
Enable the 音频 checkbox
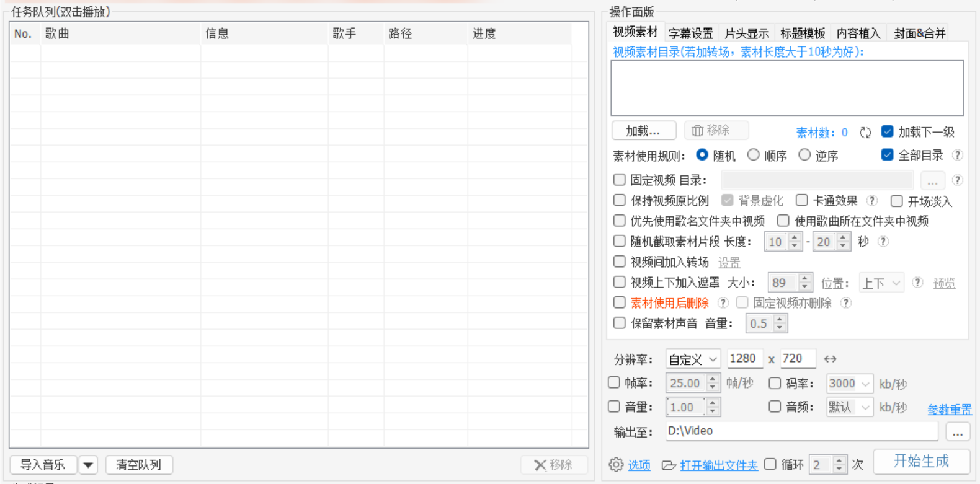tap(775, 407)
